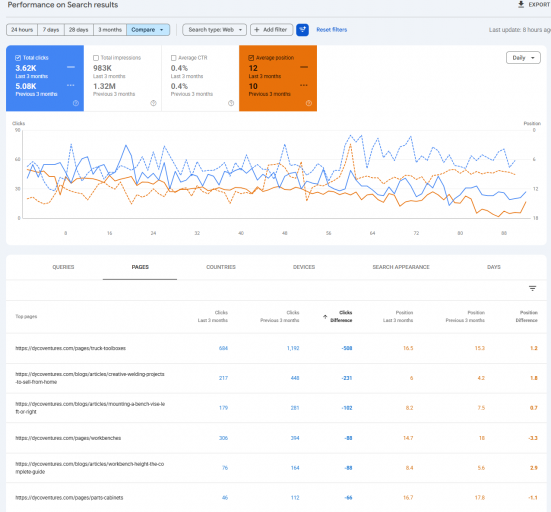The image size is (551, 512).
Task: Click the table filter rows icon
Action: click(532, 289)
